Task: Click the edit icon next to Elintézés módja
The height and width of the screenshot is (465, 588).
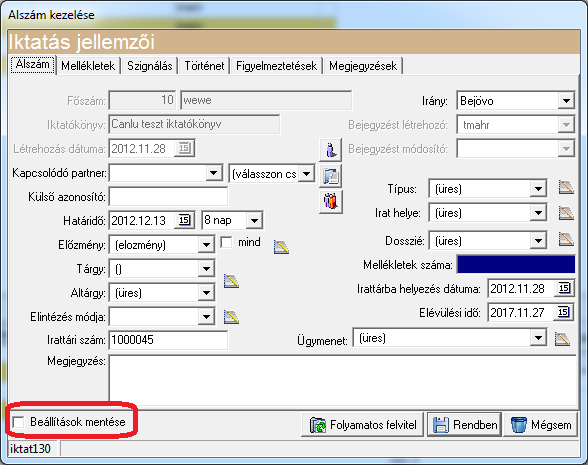Action: 231,317
